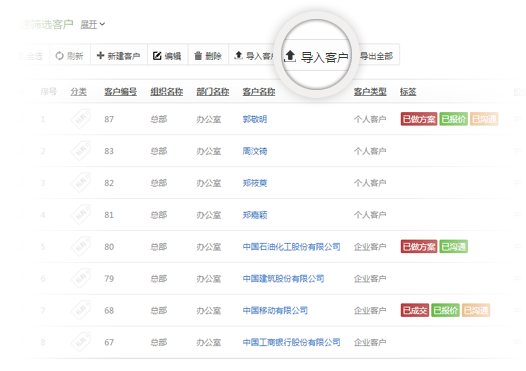Open the customer name link in row 2
This screenshot has height=371, width=526.
click(x=255, y=151)
